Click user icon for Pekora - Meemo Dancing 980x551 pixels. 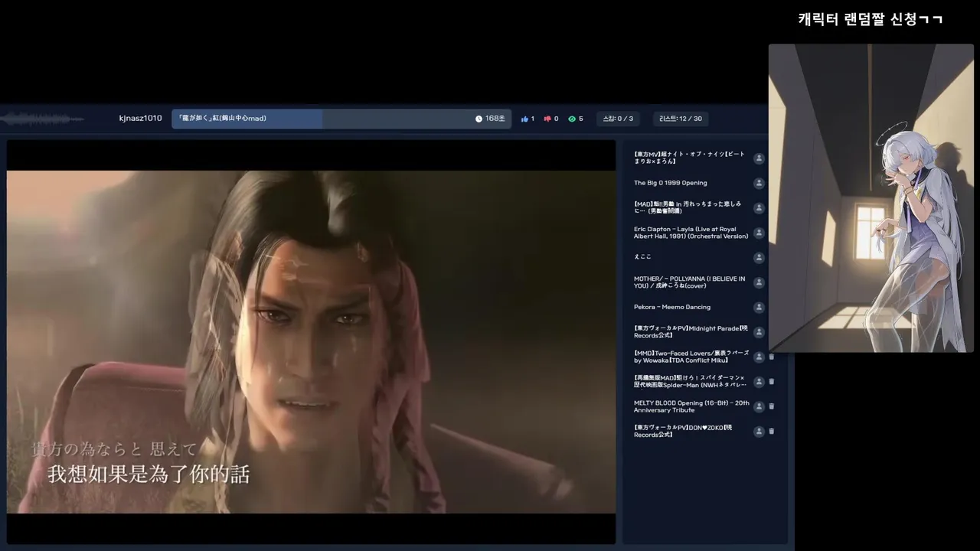[759, 308]
